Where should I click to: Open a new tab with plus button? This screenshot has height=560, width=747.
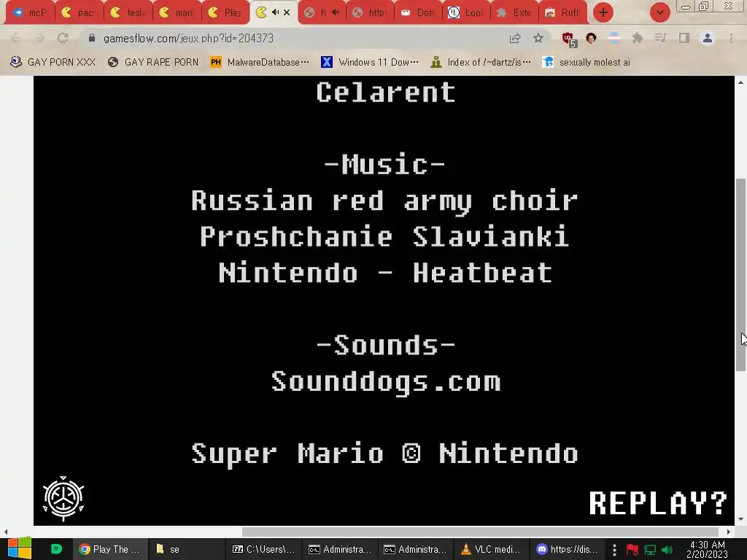(x=603, y=12)
